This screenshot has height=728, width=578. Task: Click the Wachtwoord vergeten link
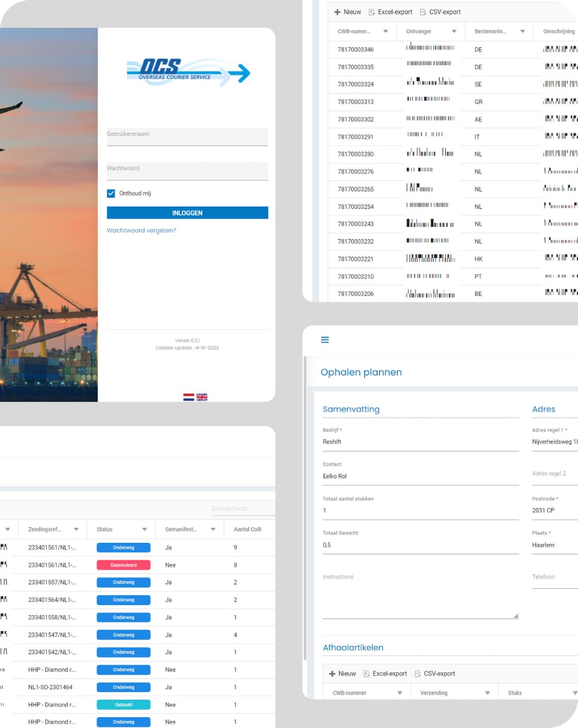[141, 231]
